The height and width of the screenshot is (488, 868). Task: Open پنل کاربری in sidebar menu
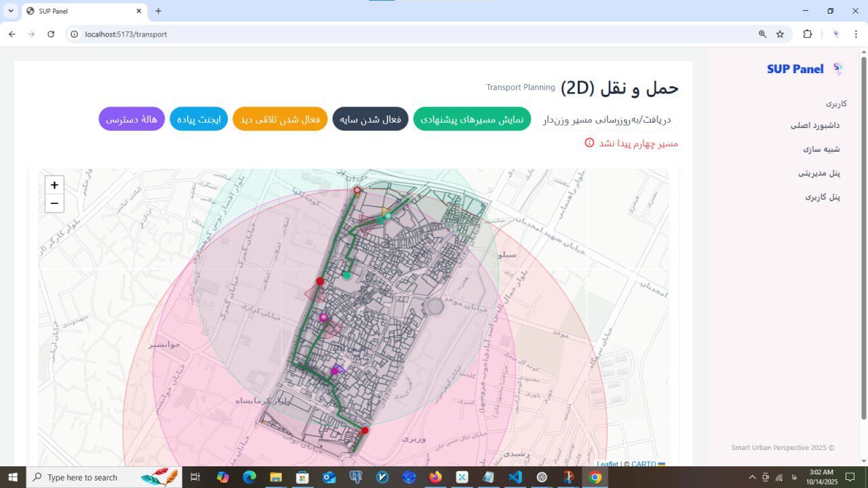[823, 197]
